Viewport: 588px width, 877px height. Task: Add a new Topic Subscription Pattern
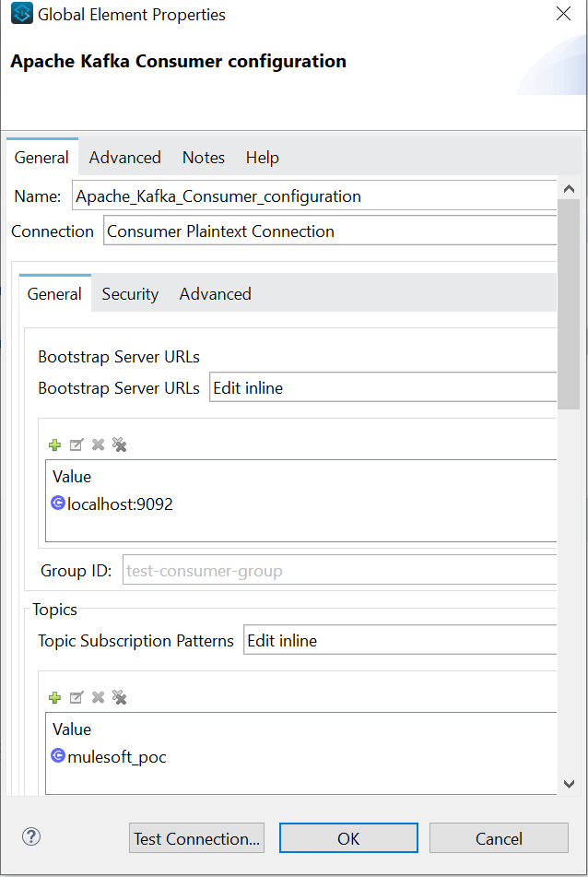tap(54, 697)
